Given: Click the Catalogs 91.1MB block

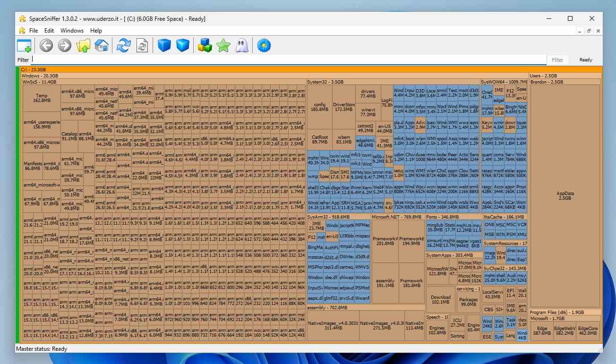Looking at the screenshot, I should click(69, 136).
